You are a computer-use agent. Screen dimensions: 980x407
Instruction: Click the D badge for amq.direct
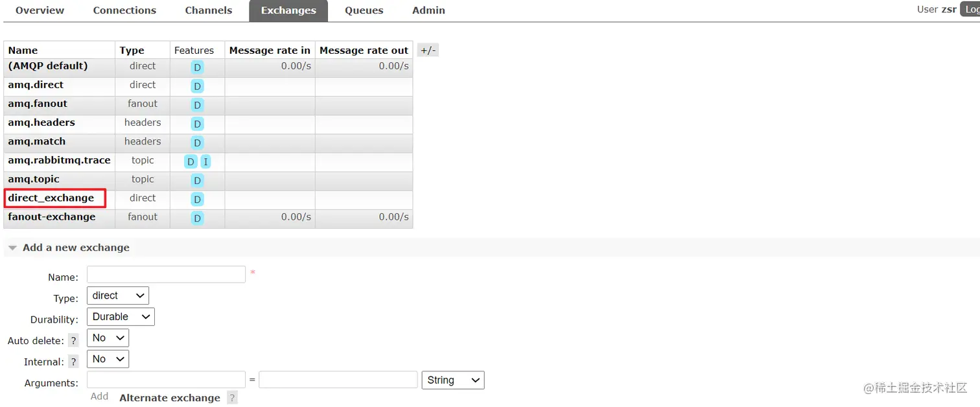(x=198, y=86)
